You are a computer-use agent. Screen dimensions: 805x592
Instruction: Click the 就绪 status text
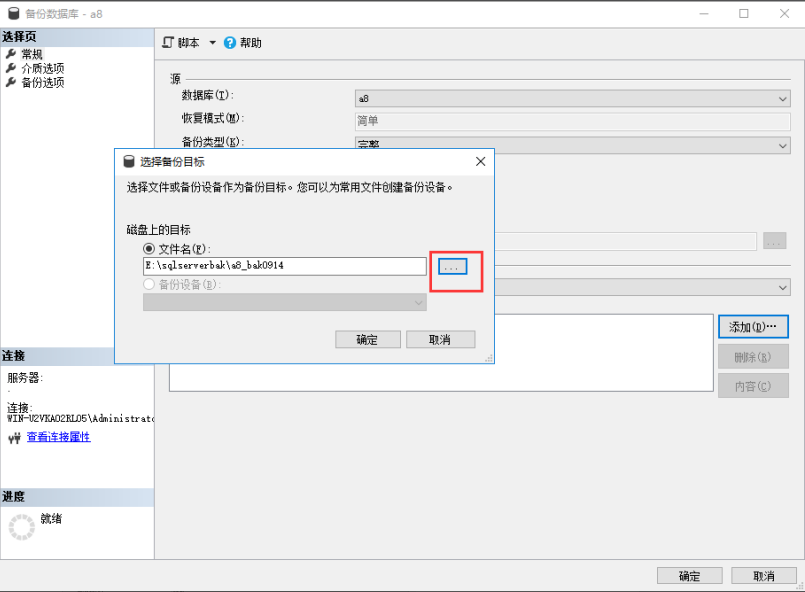point(51,519)
